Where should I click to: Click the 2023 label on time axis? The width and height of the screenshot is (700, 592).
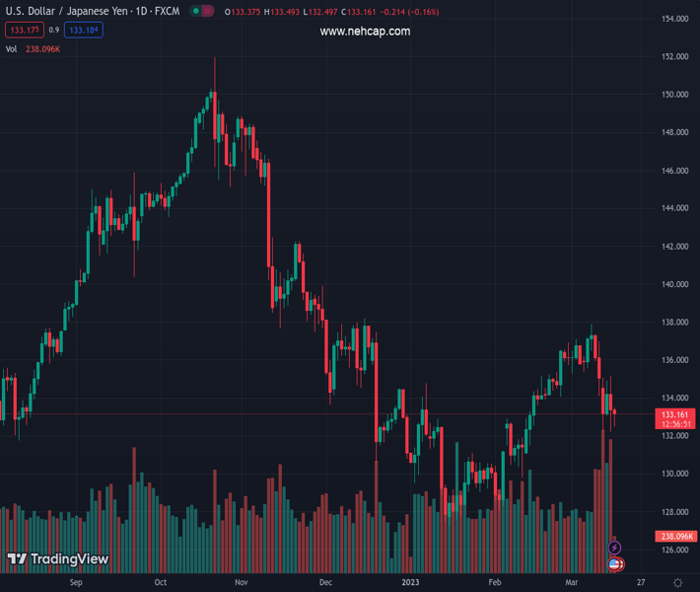point(411,583)
